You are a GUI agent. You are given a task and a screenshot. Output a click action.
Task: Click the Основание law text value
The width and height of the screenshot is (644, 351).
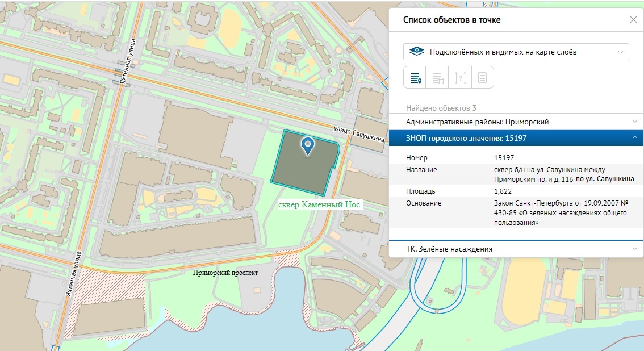coord(560,213)
